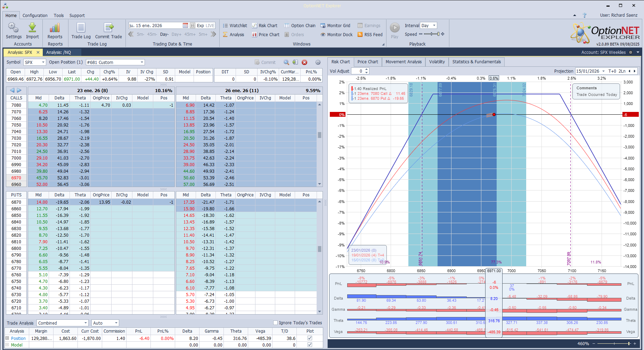644x350 pixels.
Task: Switch to the Price Chart tab in chart panel
Action: coord(368,62)
